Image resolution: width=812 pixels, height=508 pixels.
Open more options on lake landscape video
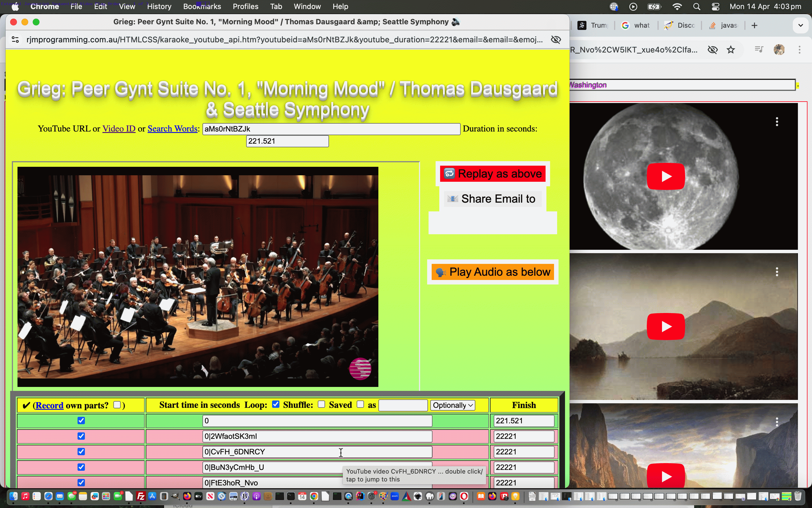point(777,272)
